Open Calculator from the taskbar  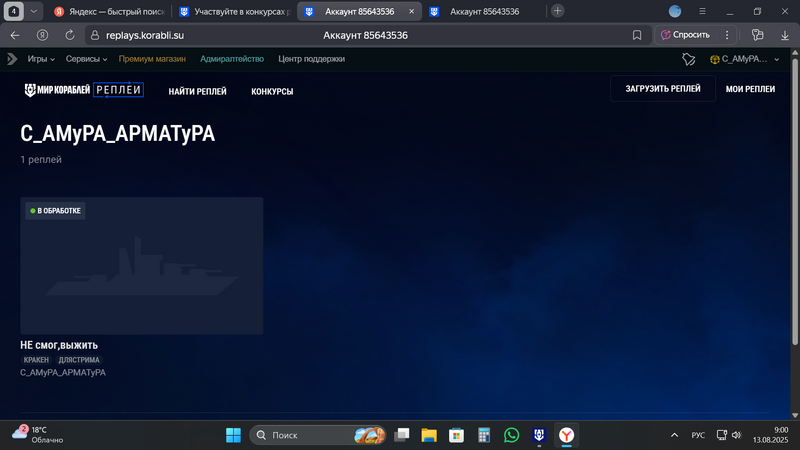(x=484, y=435)
